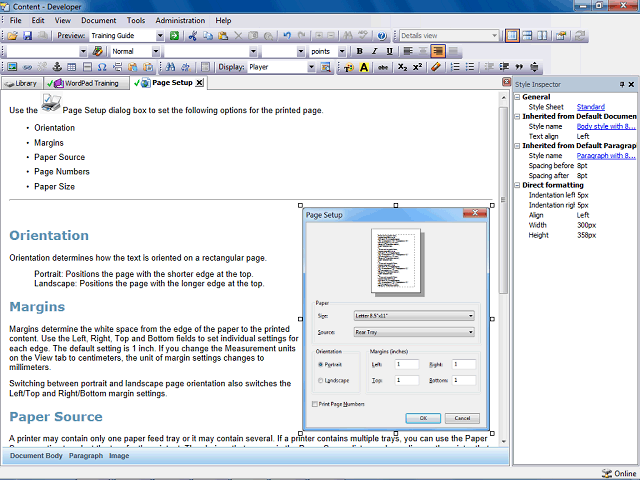
Task: Run preview with the green arrow icon
Action: pos(174,36)
